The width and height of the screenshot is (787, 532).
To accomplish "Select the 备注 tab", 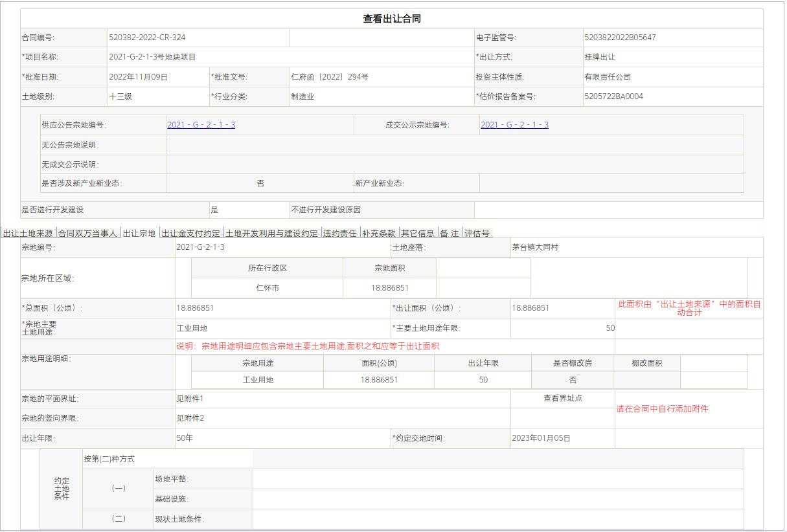I will [x=449, y=233].
